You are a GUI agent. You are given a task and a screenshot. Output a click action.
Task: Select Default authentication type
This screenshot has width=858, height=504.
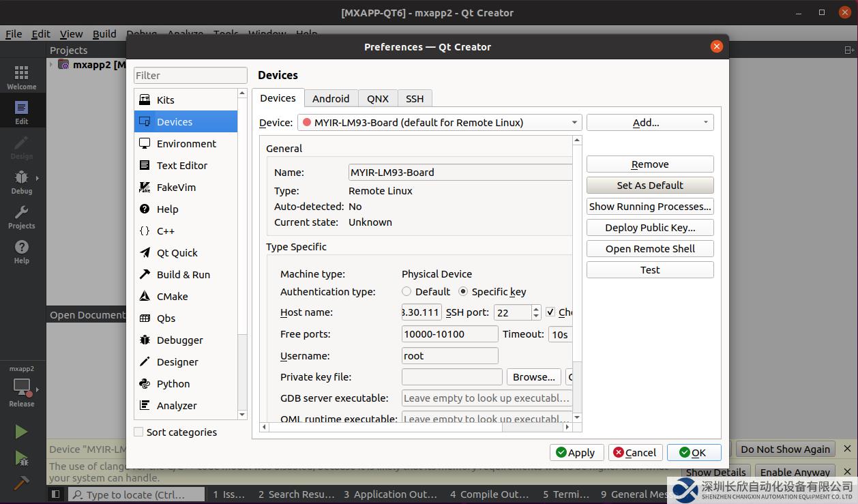pos(406,292)
